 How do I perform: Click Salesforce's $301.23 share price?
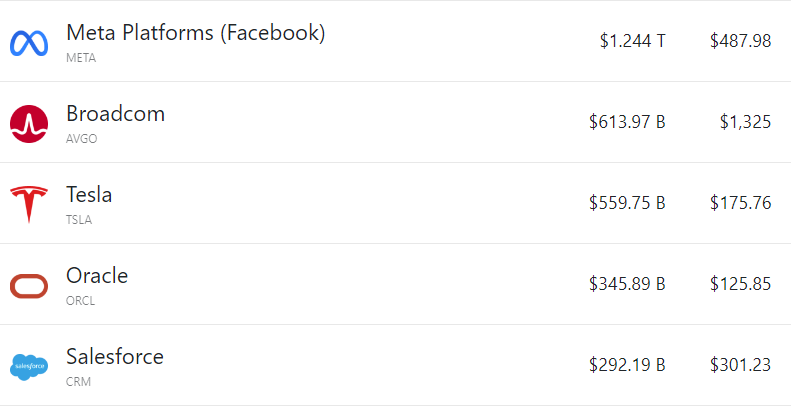740,365
